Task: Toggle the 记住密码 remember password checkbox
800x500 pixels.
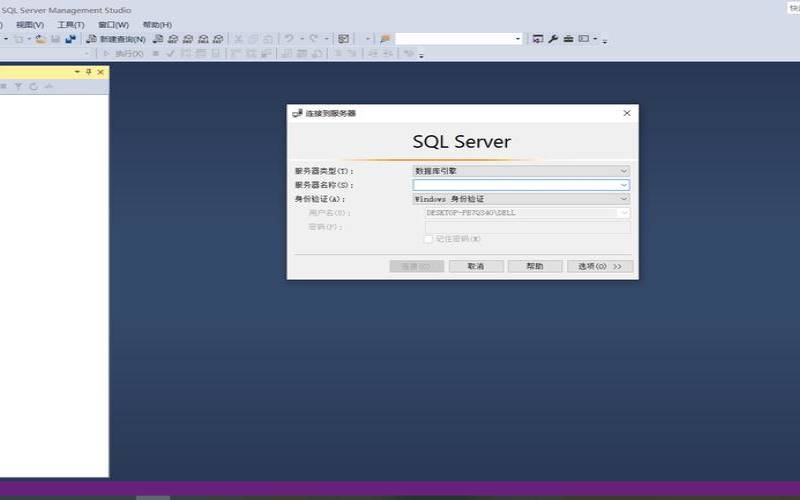Action: [x=429, y=239]
